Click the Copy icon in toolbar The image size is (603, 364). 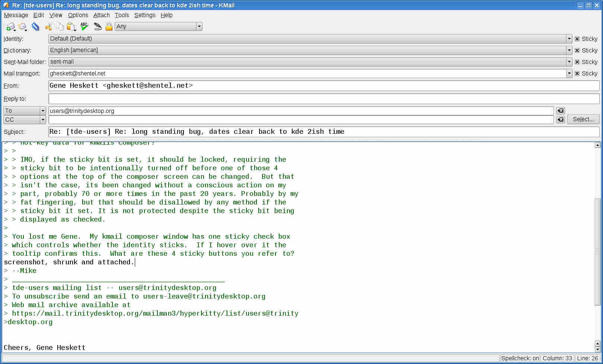[x=60, y=26]
